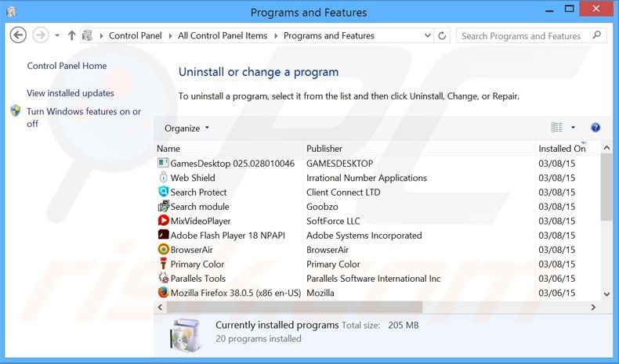
Task: Click the Parallels Tools program icon
Action: click(x=163, y=278)
